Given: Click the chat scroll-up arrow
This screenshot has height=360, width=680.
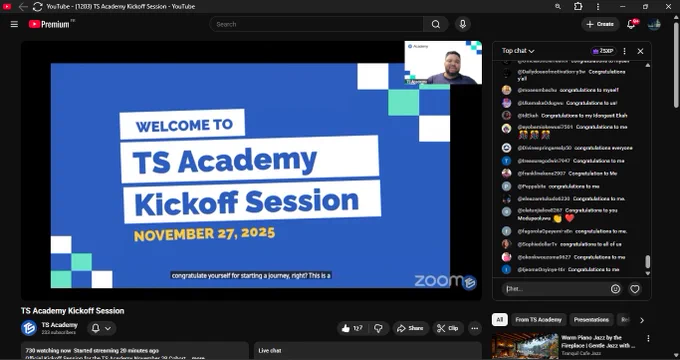Looking at the screenshot, I should coord(647,65).
